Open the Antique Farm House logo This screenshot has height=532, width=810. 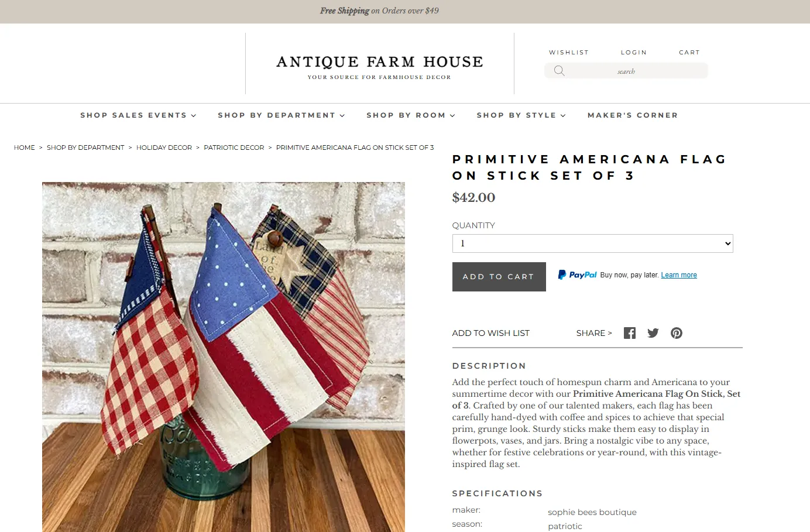(x=380, y=67)
